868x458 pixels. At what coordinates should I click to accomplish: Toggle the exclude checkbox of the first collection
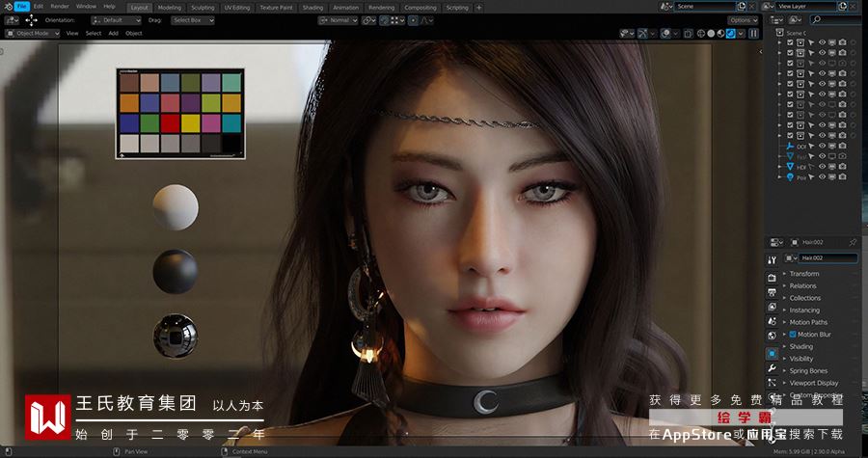790,42
